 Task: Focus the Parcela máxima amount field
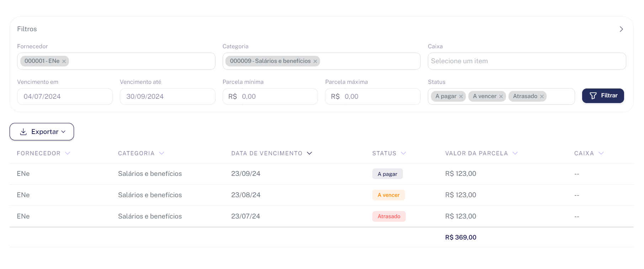coord(373,97)
